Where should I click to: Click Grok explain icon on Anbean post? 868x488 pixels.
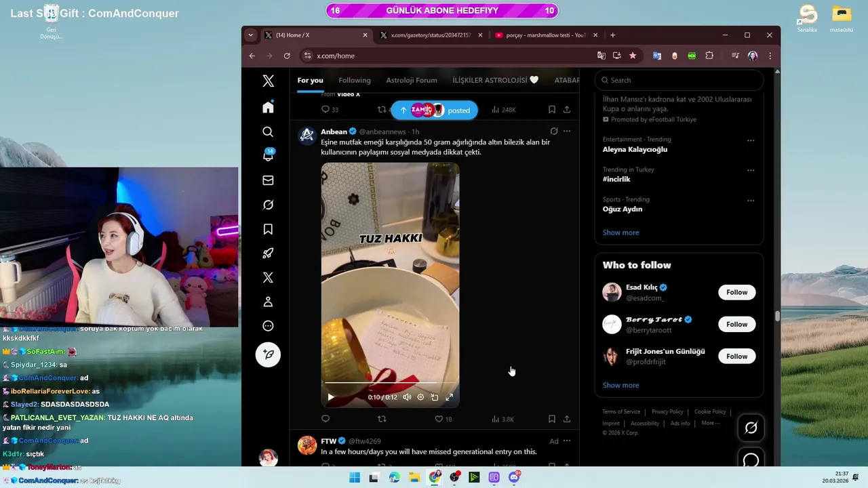(554, 131)
